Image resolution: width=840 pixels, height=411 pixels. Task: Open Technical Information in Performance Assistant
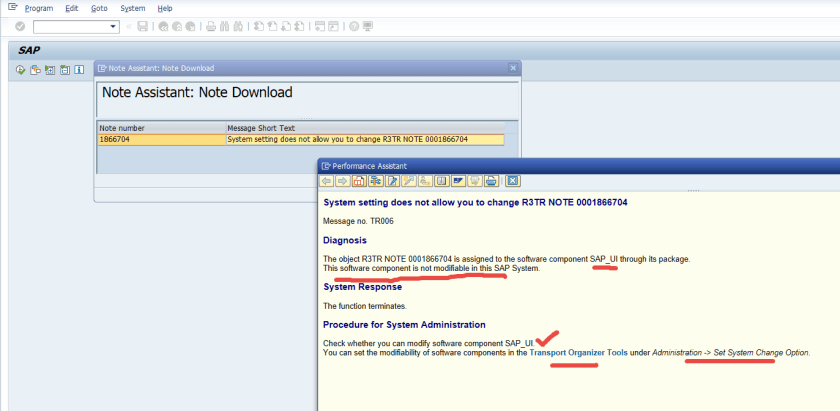click(x=376, y=181)
